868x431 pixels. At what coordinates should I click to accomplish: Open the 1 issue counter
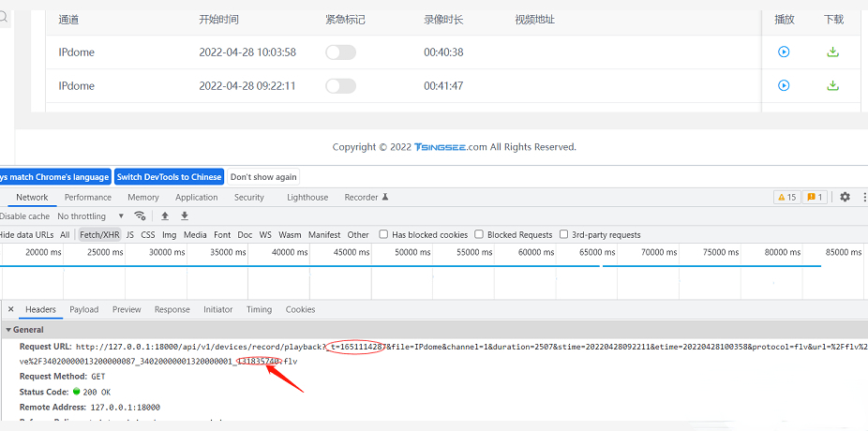coord(815,197)
